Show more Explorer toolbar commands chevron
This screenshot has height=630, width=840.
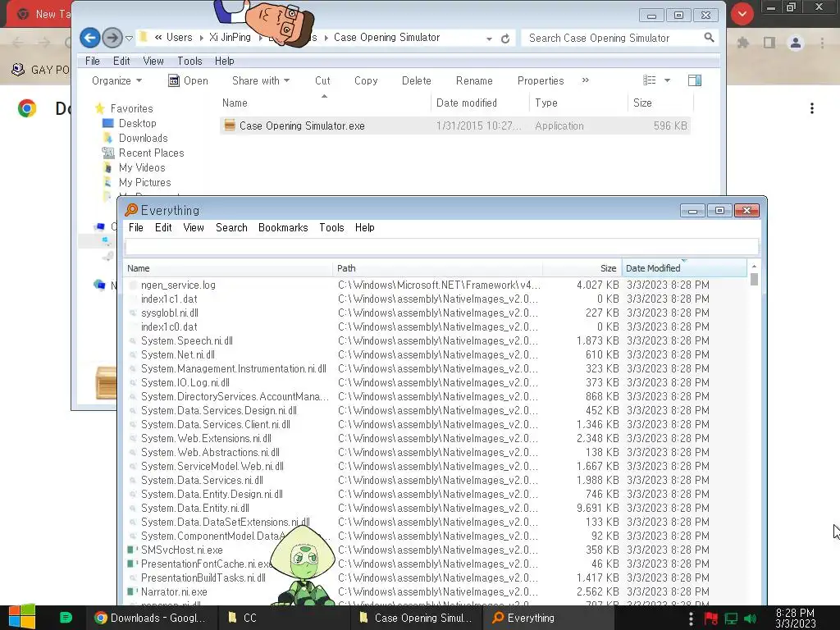[x=586, y=80]
